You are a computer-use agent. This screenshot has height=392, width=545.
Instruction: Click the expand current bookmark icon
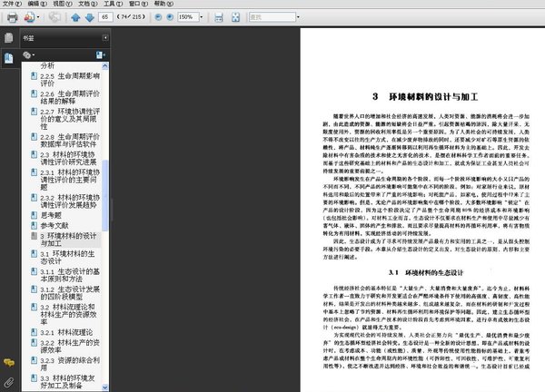(x=101, y=54)
